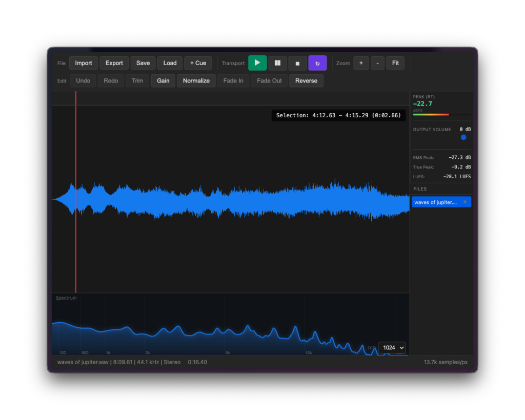Enable loop playback mode

[317, 62]
